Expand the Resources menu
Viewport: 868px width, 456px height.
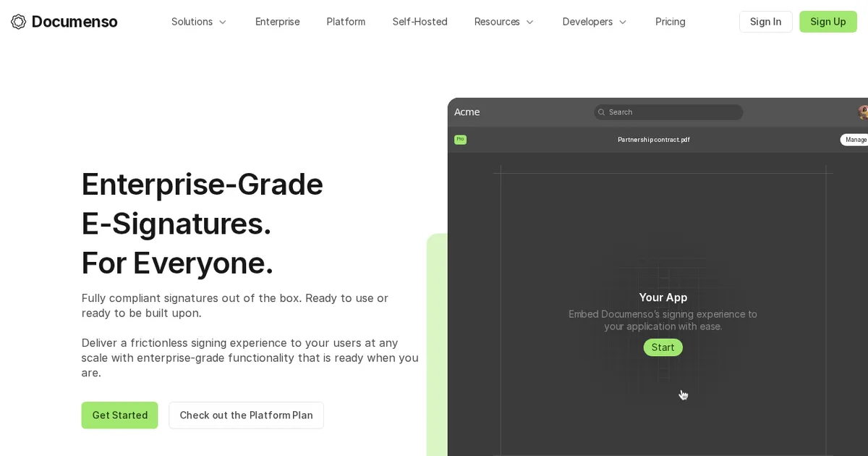(504, 22)
